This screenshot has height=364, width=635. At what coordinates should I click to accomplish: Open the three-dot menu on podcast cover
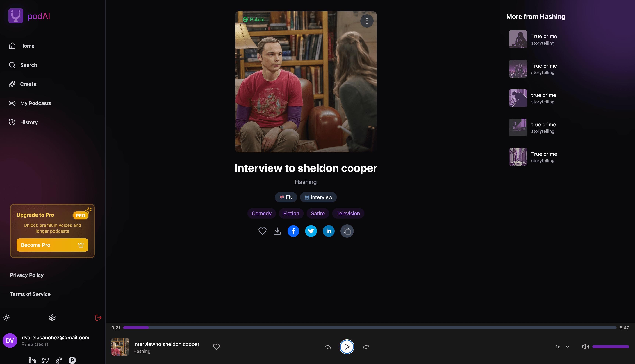(367, 21)
